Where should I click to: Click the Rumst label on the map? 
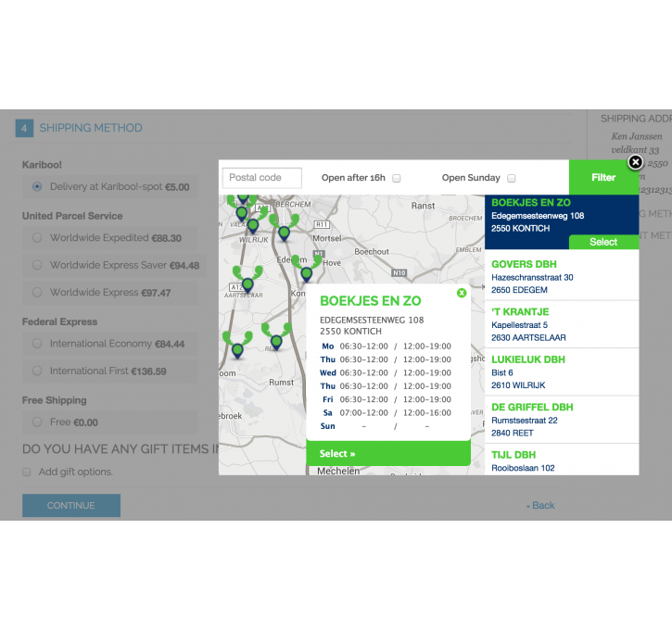pyautogui.click(x=281, y=383)
